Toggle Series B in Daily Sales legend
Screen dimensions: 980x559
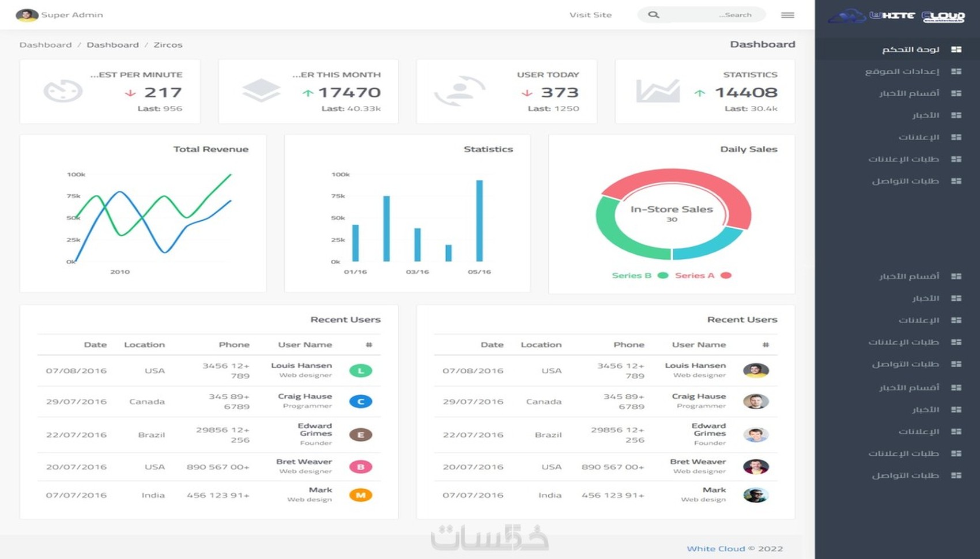point(640,275)
